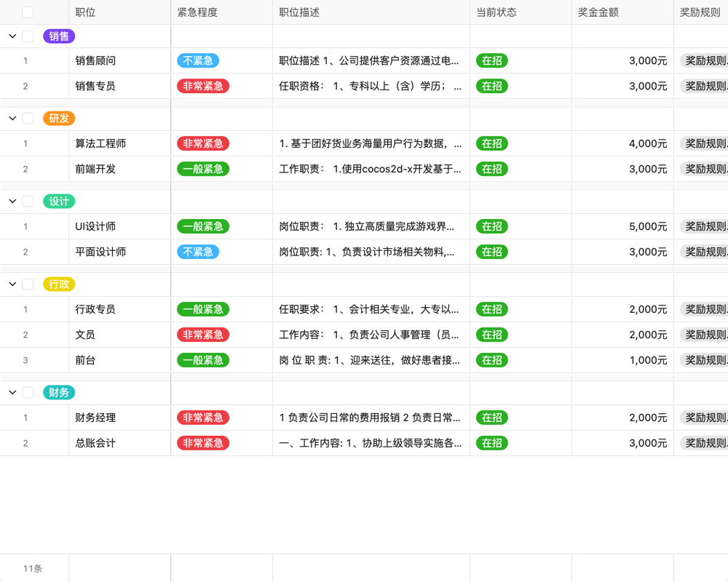Click the orange 研发 group tag
The height and width of the screenshot is (582, 728).
(x=58, y=118)
